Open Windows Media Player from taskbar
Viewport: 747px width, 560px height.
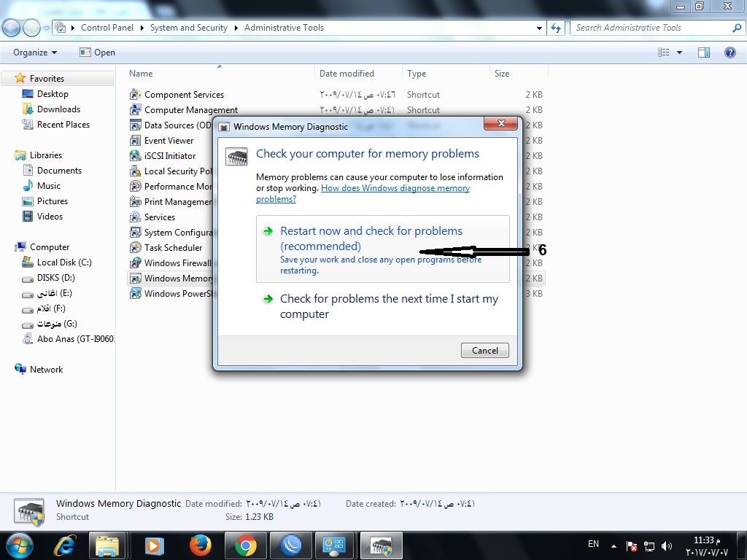pyautogui.click(x=155, y=545)
